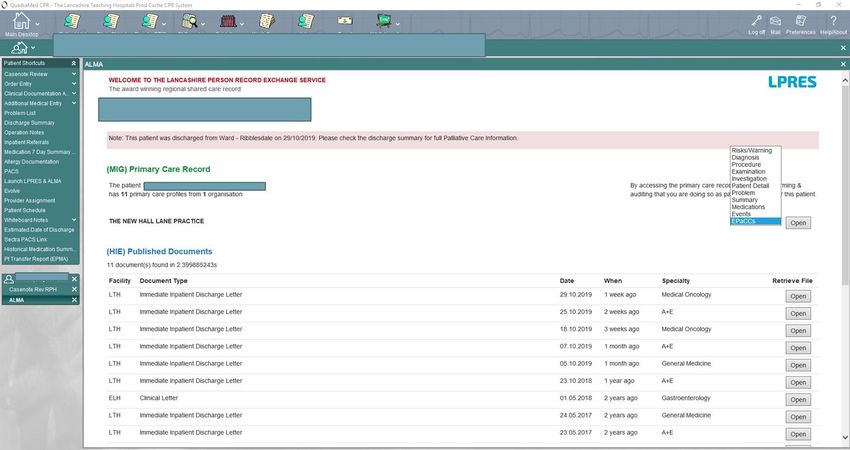The height and width of the screenshot is (450, 850).
Task: Click the stacked notepad toolbar icon
Action: (x=267, y=21)
